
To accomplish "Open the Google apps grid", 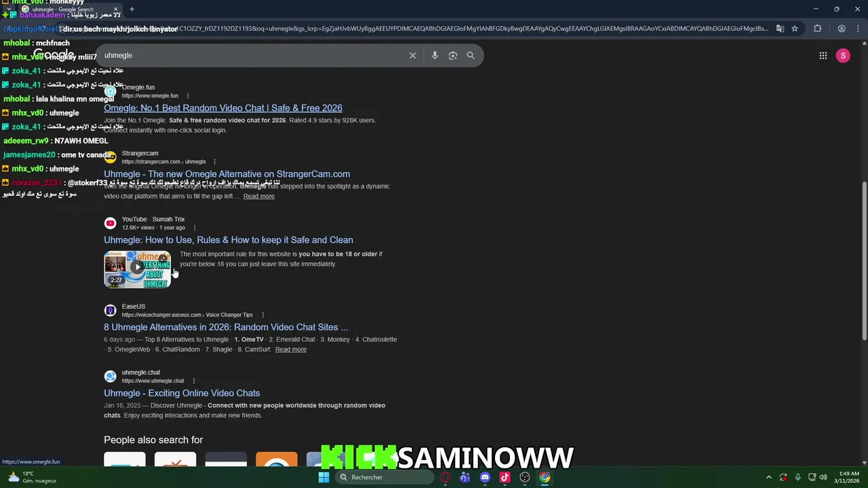I will (823, 56).
